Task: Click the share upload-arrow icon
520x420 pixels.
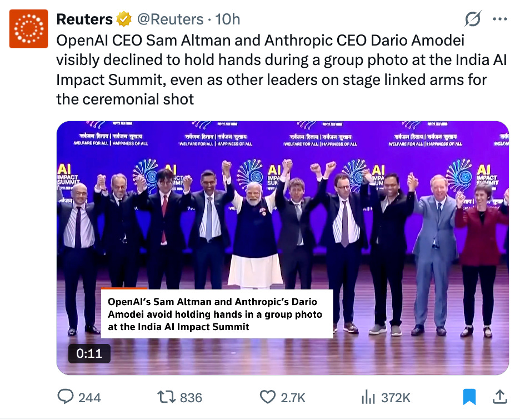Action: coord(500,397)
